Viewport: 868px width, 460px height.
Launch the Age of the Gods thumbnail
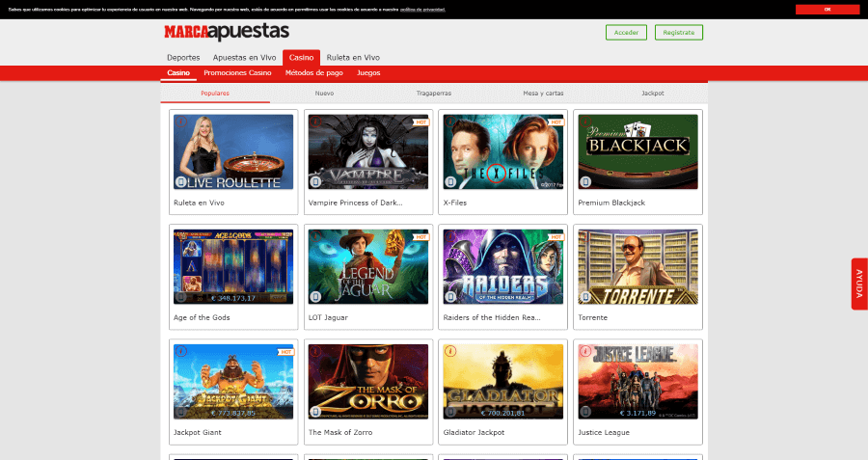(x=233, y=267)
